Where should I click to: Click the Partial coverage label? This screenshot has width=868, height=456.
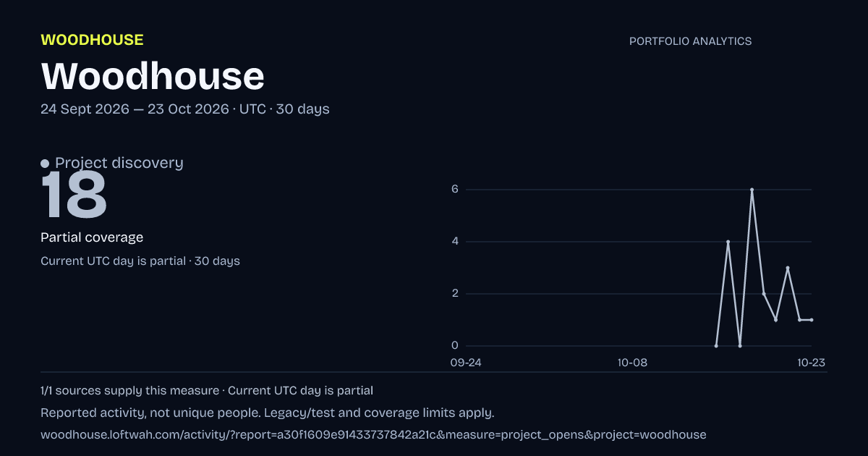tap(92, 237)
